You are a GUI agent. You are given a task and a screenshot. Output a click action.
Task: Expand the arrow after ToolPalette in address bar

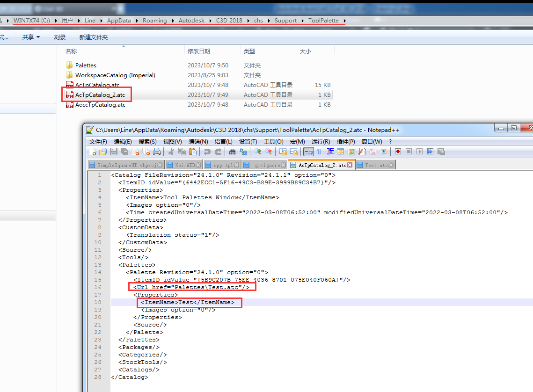(x=345, y=21)
